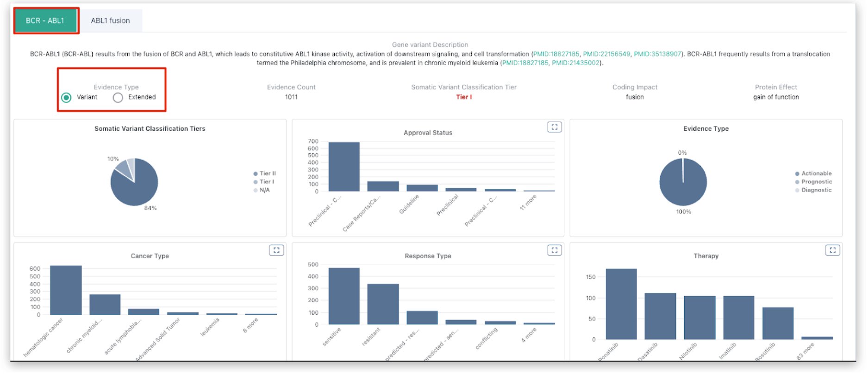The width and height of the screenshot is (868, 374).
Task: Click the sensitive bar in Response Type
Action: coord(343,296)
